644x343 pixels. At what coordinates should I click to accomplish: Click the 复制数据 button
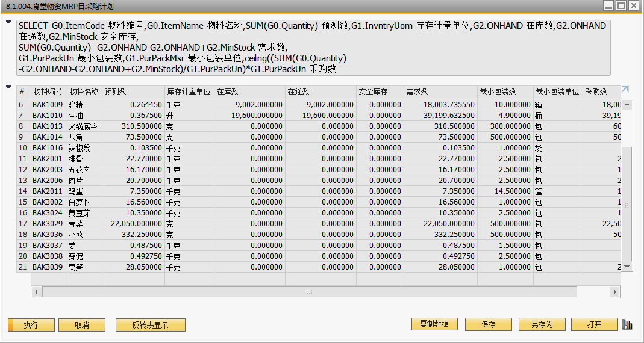(x=434, y=324)
